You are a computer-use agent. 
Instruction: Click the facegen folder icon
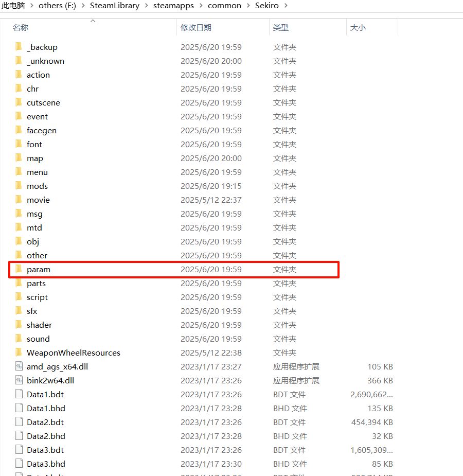coord(19,130)
